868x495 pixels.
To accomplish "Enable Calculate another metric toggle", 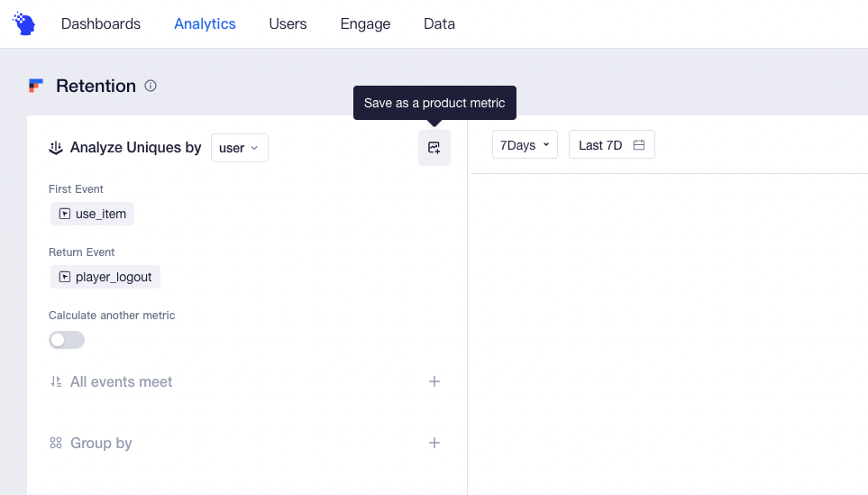I will (x=67, y=340).
